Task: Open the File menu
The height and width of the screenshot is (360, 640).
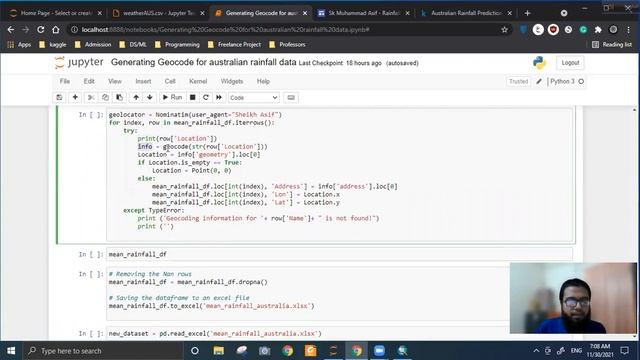Action: point(65,81)
